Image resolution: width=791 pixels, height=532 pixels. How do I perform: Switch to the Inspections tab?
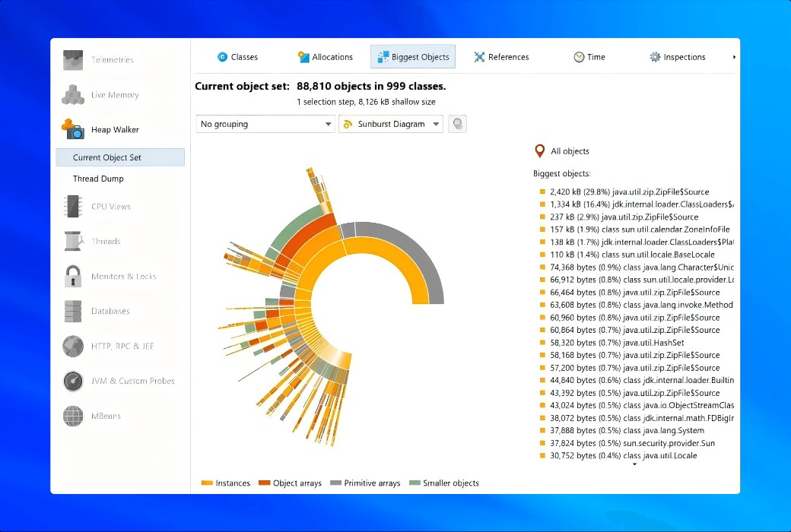click(x=678, y=57)
